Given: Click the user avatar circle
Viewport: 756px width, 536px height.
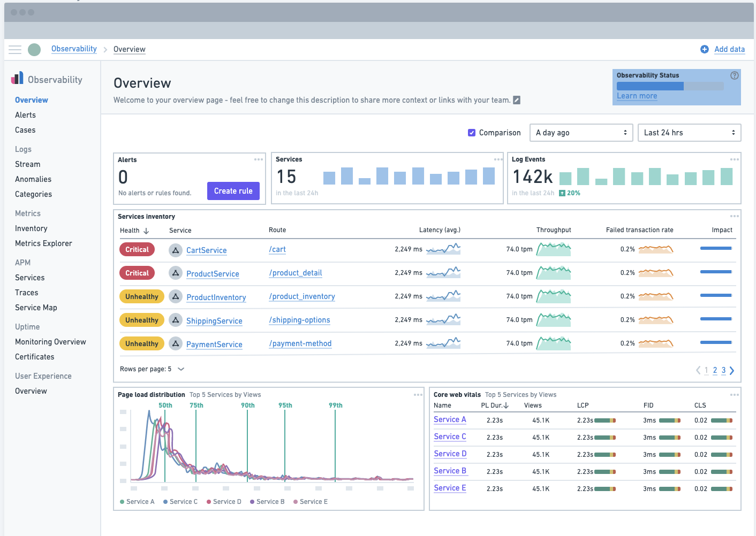Looking at the screenshot, I should point(34,50).
